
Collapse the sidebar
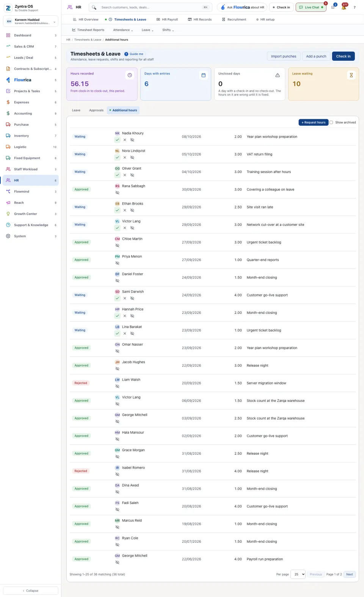coord(31,591)
